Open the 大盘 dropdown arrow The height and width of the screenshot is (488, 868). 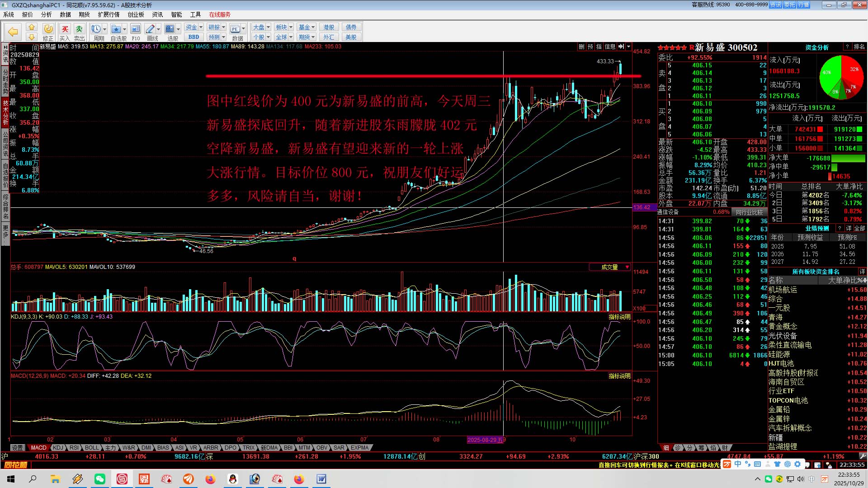(x=268, y=27)
